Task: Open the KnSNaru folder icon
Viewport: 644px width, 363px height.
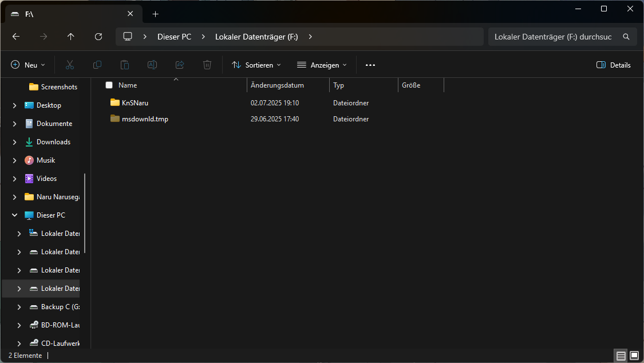Action: click(116, 102)
